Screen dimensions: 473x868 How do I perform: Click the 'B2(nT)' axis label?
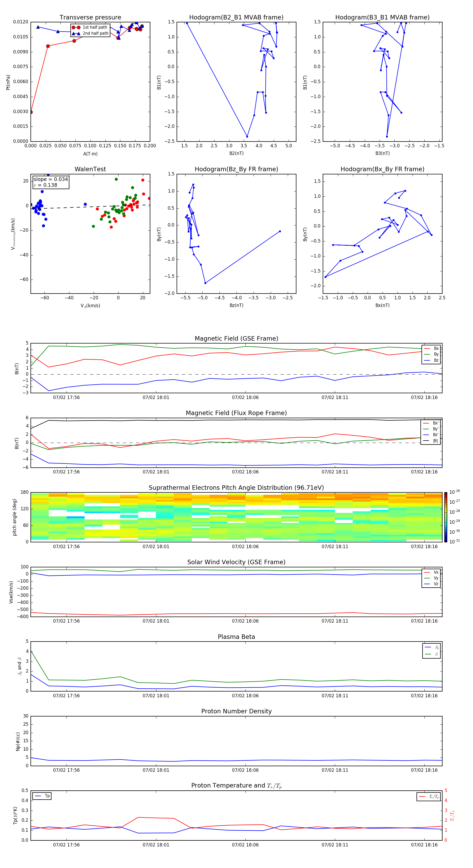click(236, 153)
